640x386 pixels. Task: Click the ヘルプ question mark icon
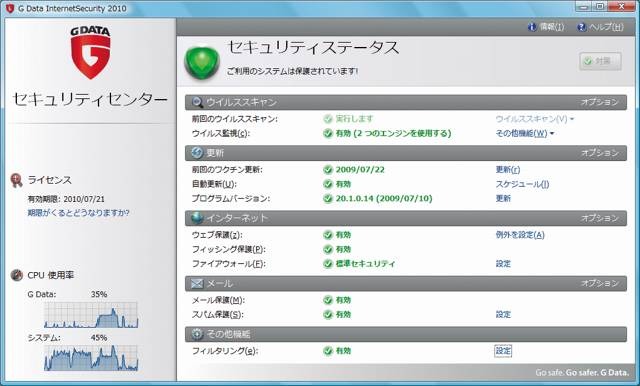coord(582,27)
